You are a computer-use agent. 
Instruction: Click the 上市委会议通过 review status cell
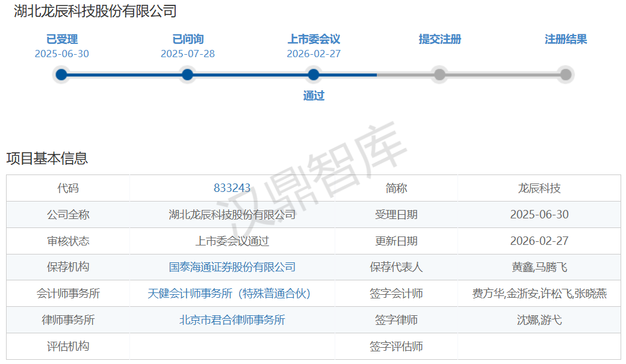pyautogui.click(x=232, y=241)
